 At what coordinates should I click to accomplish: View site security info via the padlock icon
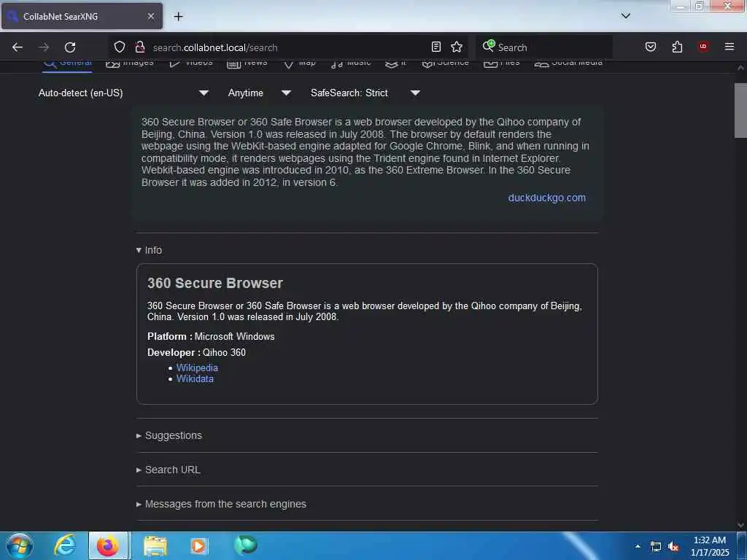(x=139, y=47)
